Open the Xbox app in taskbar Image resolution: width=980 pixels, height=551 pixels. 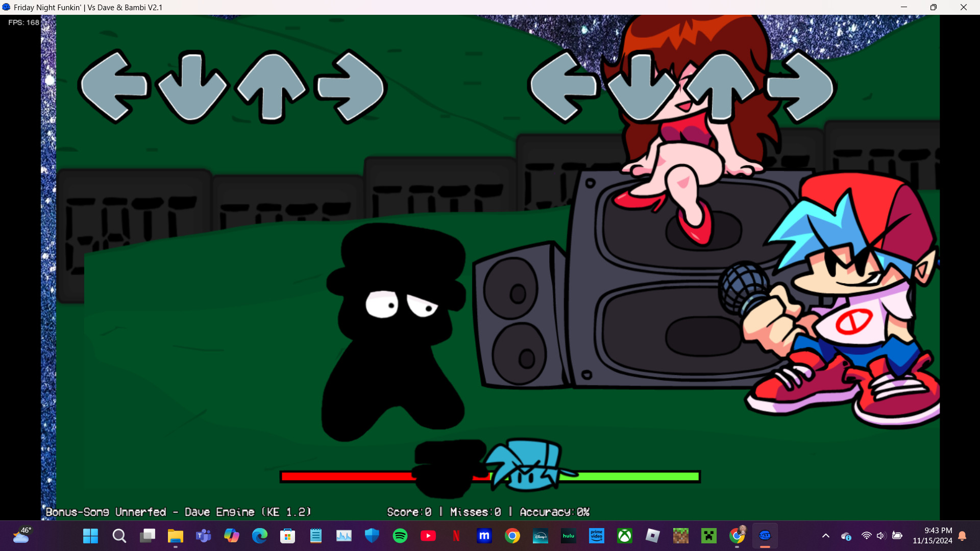coord(625,536)
